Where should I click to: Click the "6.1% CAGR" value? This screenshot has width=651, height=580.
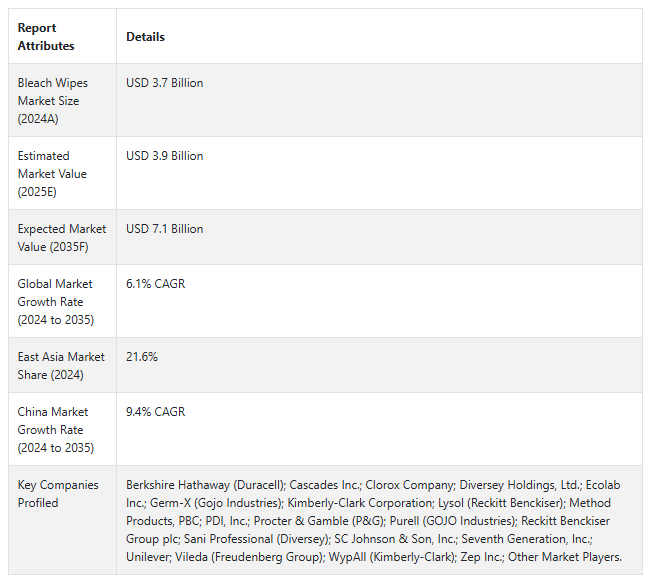click(155, 284)
